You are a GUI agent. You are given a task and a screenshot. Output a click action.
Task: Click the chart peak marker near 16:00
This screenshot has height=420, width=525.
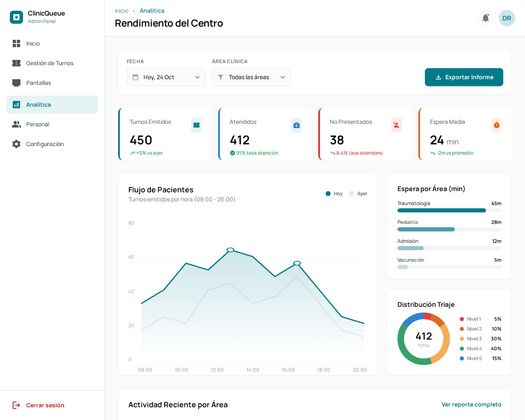click(297, 263)
